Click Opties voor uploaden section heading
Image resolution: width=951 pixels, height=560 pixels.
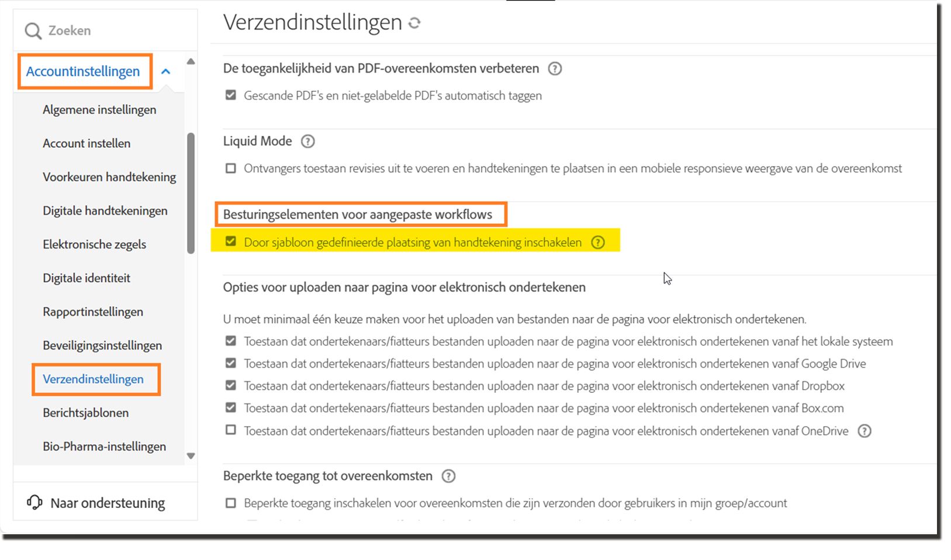[x=404, y=288]
